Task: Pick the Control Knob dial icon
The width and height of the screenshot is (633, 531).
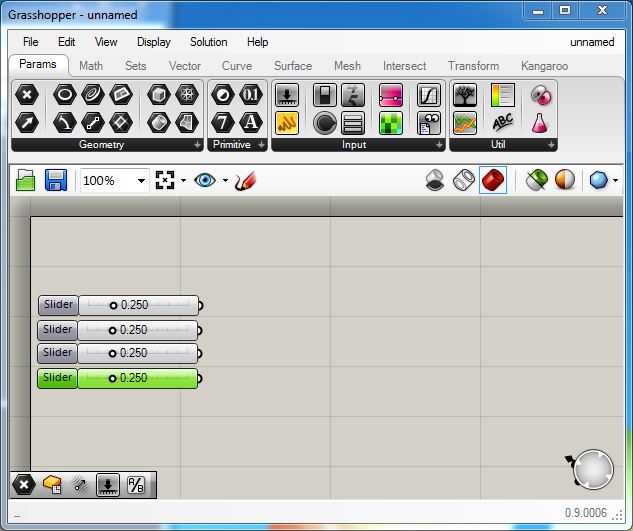Action: point(325,123)
